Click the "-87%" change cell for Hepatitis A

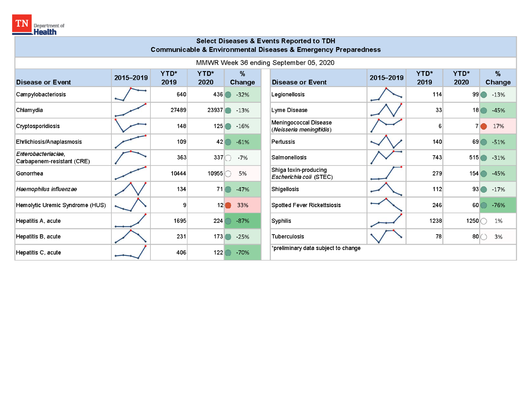click(243, 221)
